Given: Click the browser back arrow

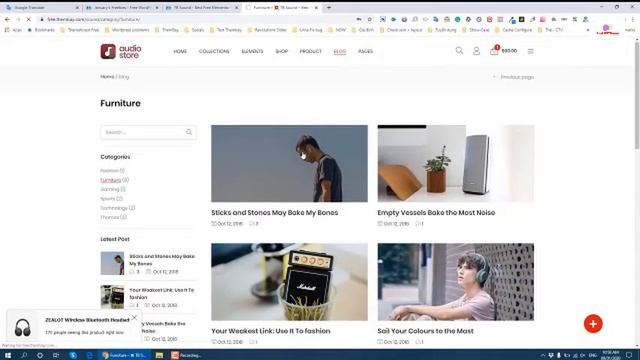Looking at the screenshot, I should (7, 19).
